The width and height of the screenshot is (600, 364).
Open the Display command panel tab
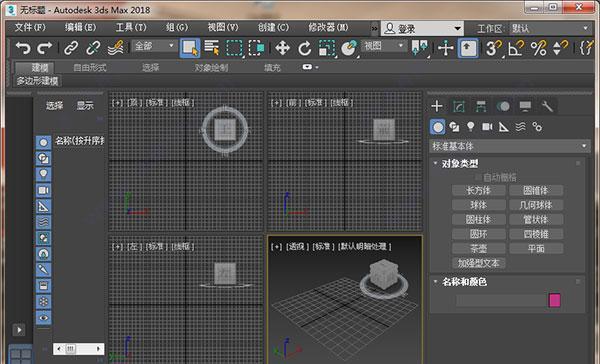(x=525, y=106)
